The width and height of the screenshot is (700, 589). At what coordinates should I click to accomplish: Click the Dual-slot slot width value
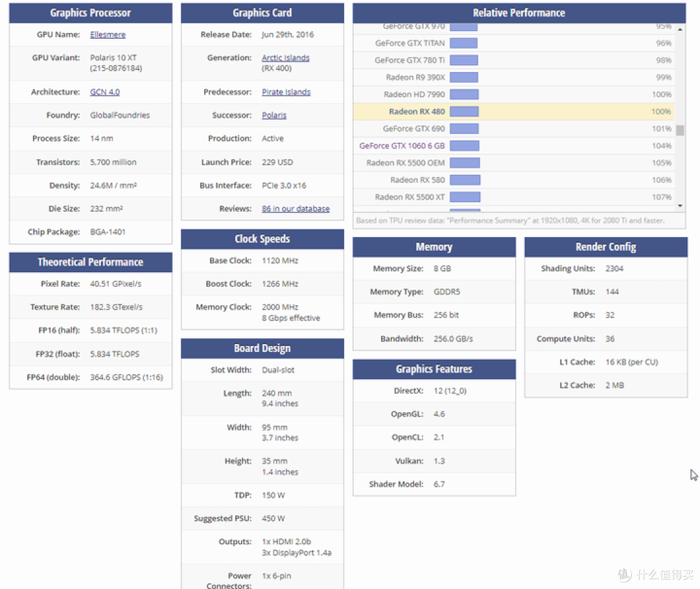pos(278,370)
